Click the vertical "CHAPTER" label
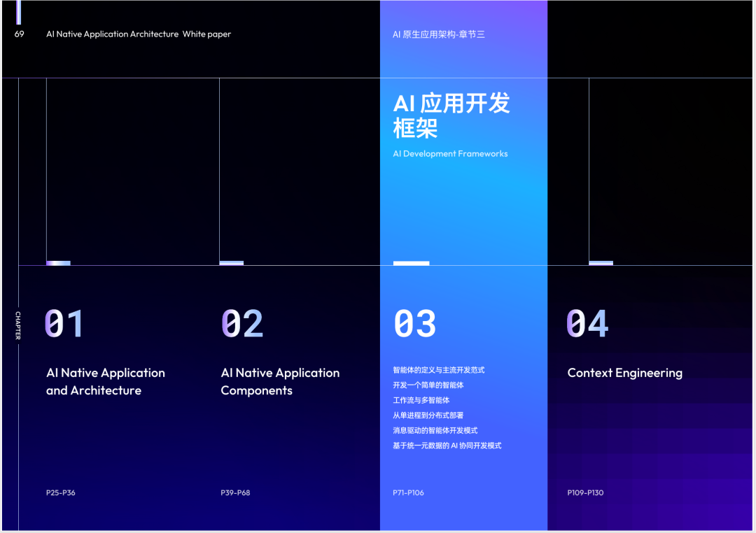 pyautogui.click(x=18, y=325)
